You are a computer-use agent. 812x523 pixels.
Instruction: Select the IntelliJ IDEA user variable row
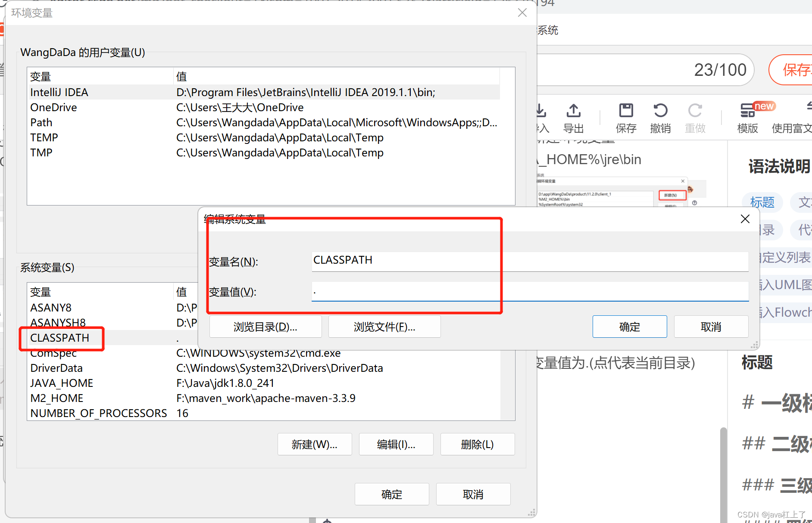tap(264, 92)
